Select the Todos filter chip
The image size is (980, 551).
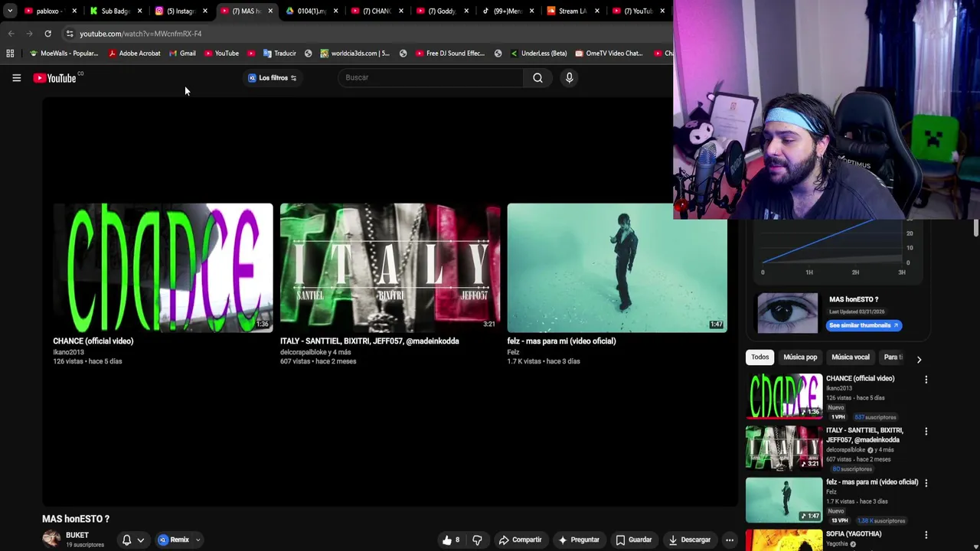(759, 357)
